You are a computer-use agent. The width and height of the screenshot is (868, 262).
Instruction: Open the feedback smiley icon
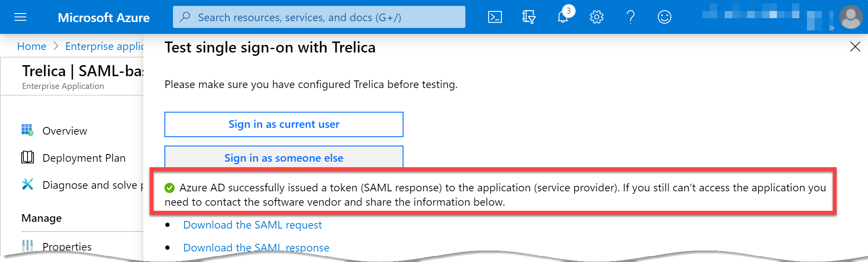click(x=664, y=17)
